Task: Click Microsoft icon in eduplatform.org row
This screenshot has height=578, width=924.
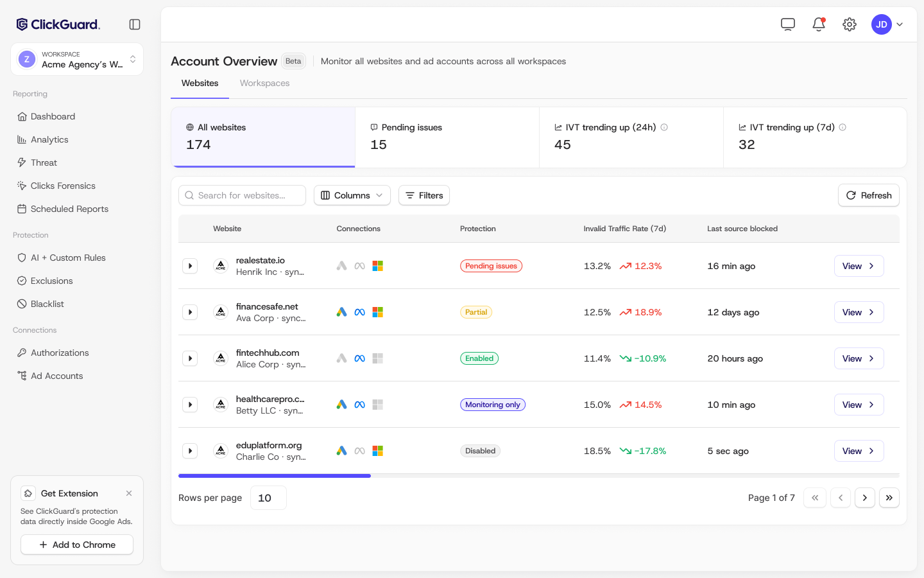Action: 378,451
